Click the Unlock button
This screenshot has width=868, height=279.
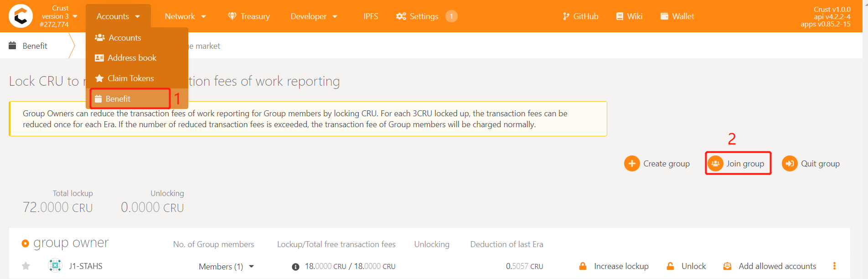686,266
